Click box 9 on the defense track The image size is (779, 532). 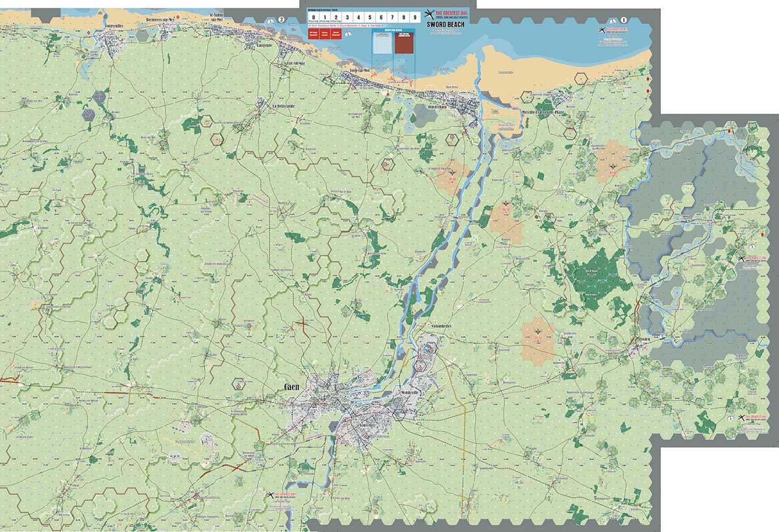pos(415,18)
